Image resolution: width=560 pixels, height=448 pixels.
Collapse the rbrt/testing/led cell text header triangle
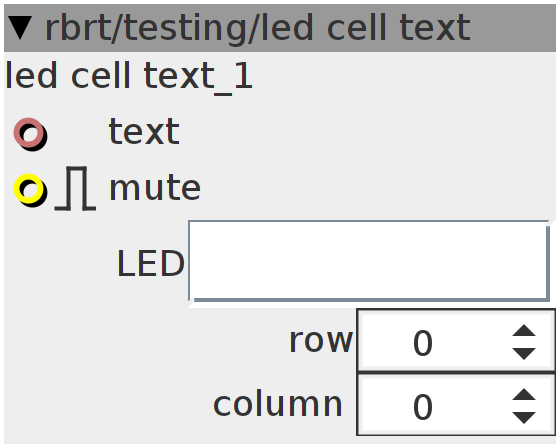click(x=20, y=28)
